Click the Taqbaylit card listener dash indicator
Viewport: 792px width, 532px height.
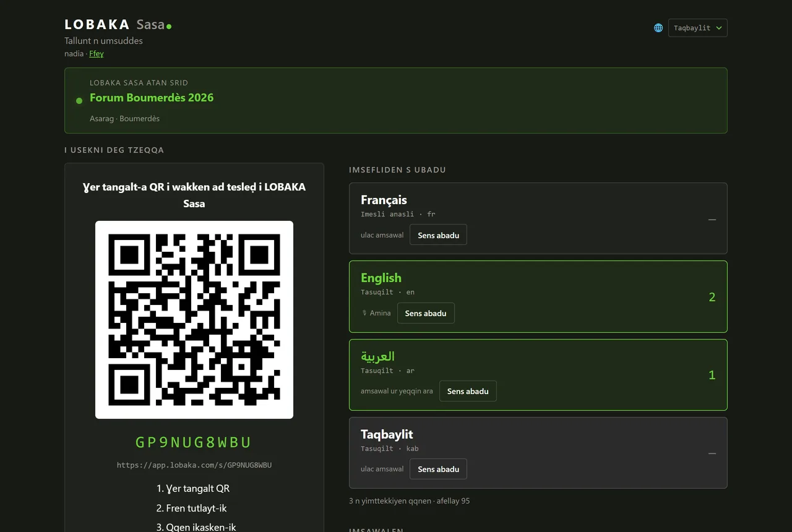(x=712, y=453)
